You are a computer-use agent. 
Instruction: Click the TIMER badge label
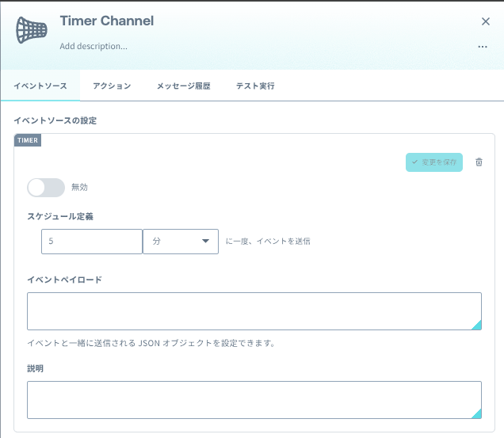coord(28,140)
